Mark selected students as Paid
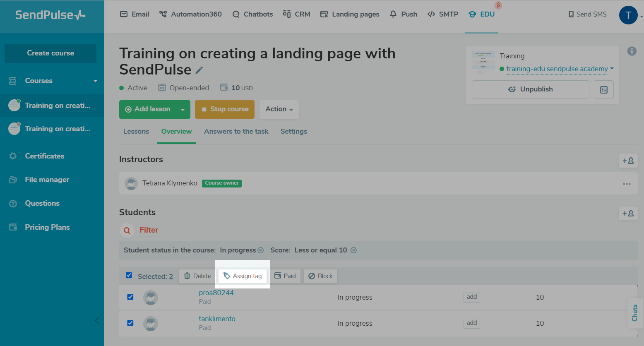 (285, 276)
